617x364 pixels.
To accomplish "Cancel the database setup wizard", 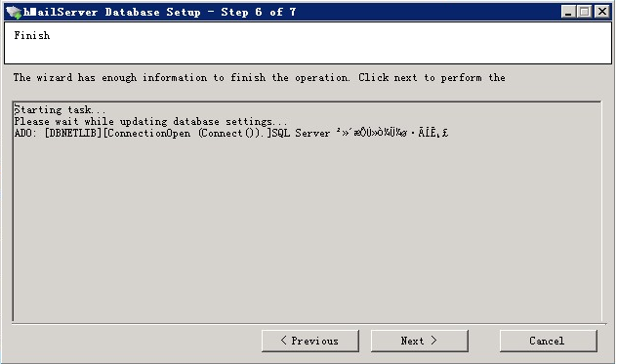I will [548, 341].
